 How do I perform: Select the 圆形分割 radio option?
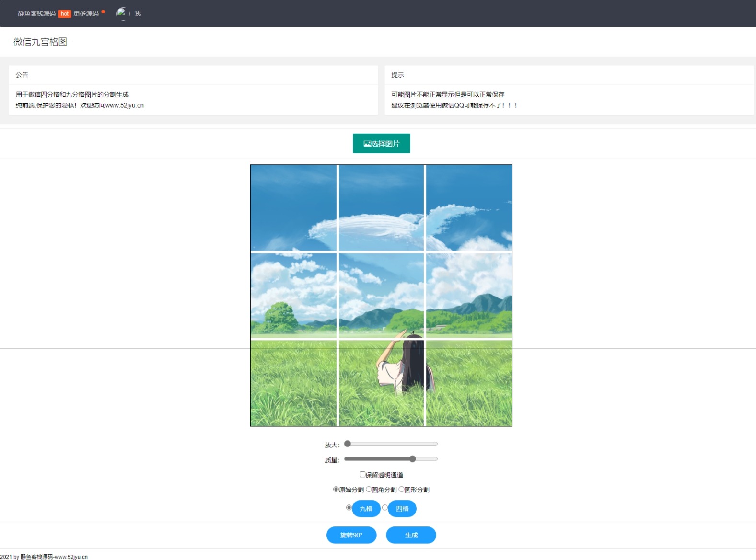click(x=402, y=489)
